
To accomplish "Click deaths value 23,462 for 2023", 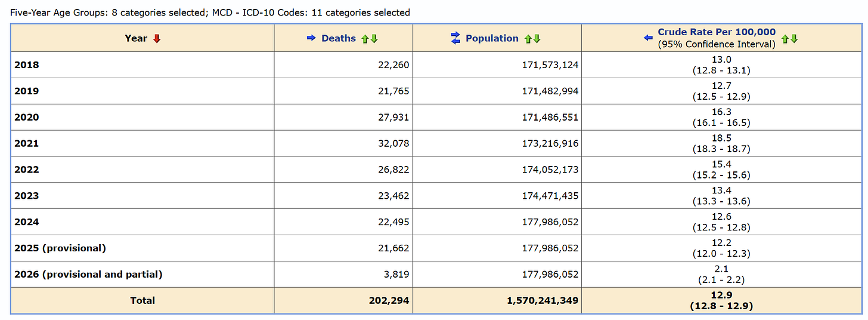I will [x=393, y=196].
